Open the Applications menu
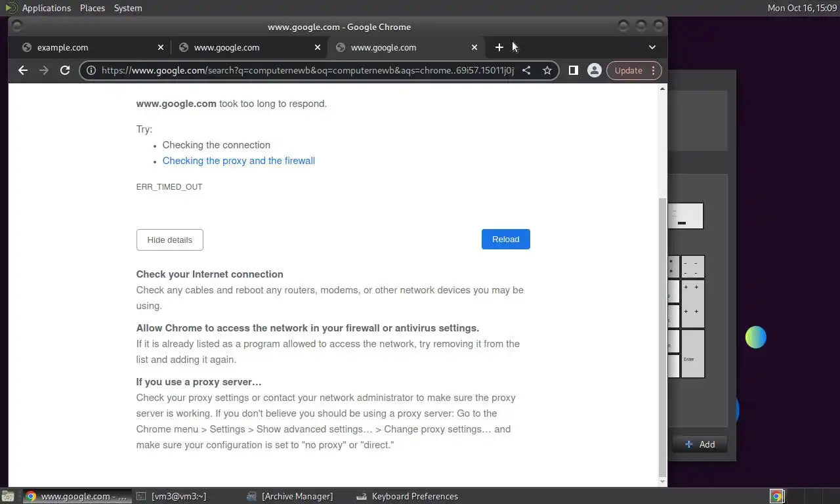The width and height of the screenshot is (840, 504). (x=46, y=8)
